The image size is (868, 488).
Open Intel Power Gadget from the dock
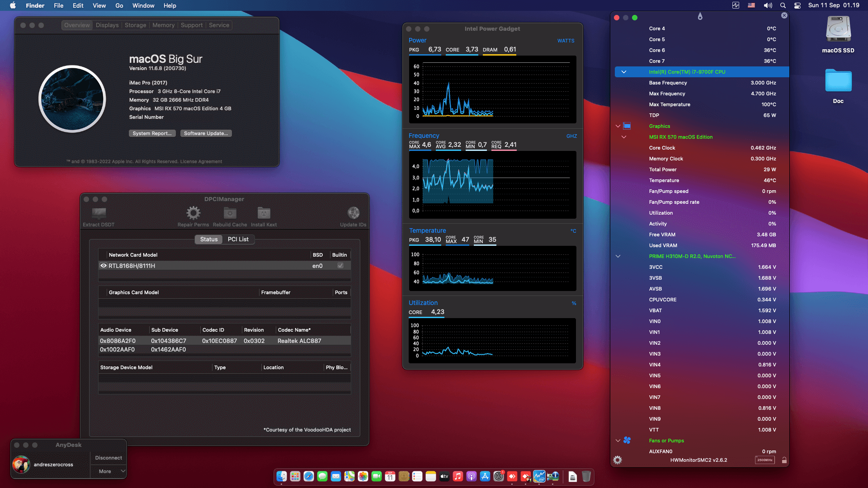(x=539, y=476)
